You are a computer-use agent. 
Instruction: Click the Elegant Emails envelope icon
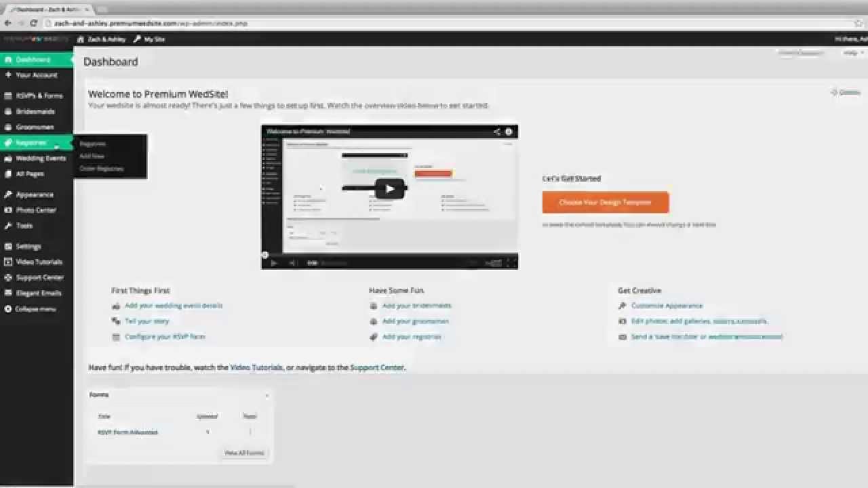coord(8,293)
